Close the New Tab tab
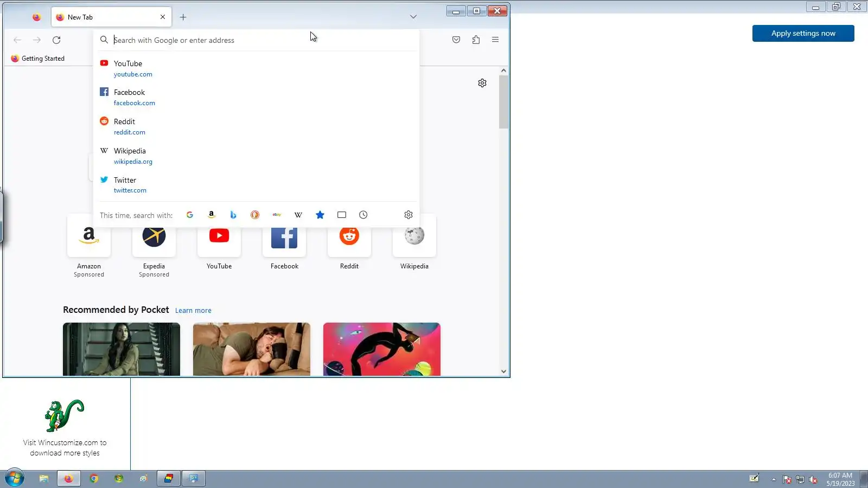This screenshot has height=488, width=868. [163, 17]
